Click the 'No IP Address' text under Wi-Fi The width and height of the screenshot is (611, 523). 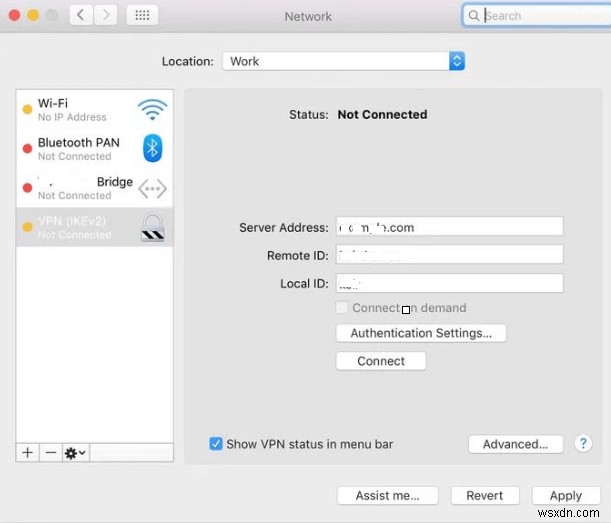[72, 117]
